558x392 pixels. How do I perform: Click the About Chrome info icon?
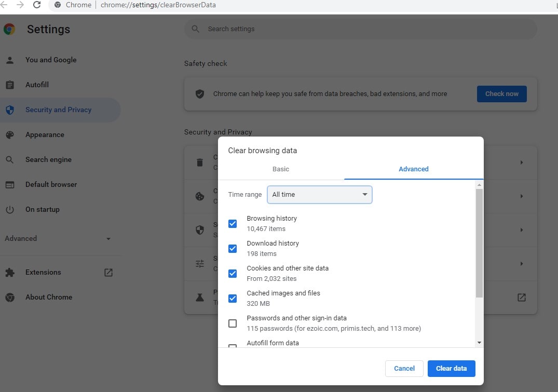coord(10,297)
